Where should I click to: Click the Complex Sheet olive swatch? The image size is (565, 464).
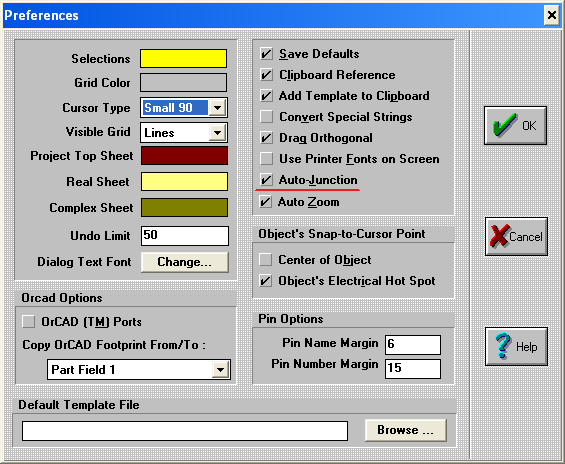tap(184, 208)
